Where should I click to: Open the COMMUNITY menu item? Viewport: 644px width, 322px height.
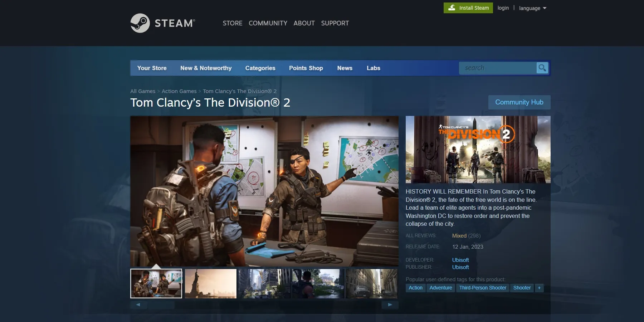point(268,23)
